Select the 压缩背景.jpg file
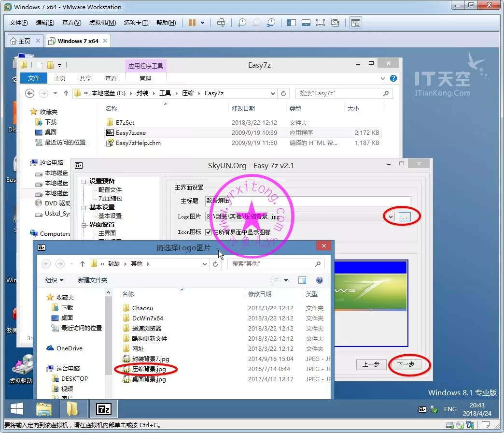Image resolution: width=504 pixels, height=433 pixels. pos(149,369)
